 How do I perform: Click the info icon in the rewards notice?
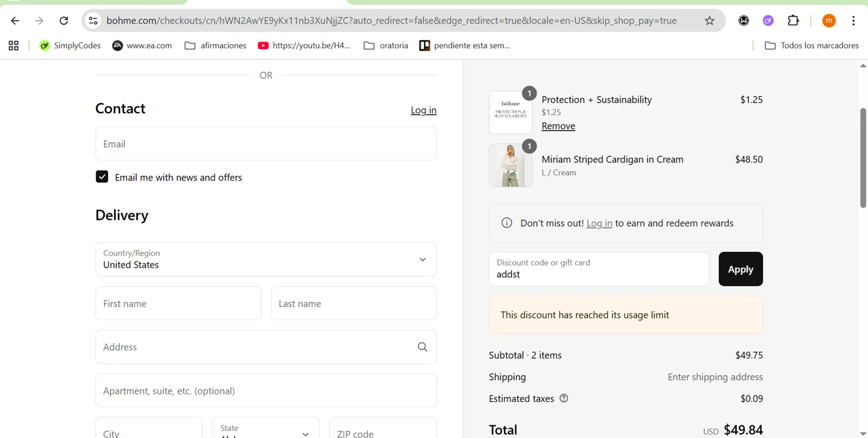pyautogui.click(x=507, y=223)
